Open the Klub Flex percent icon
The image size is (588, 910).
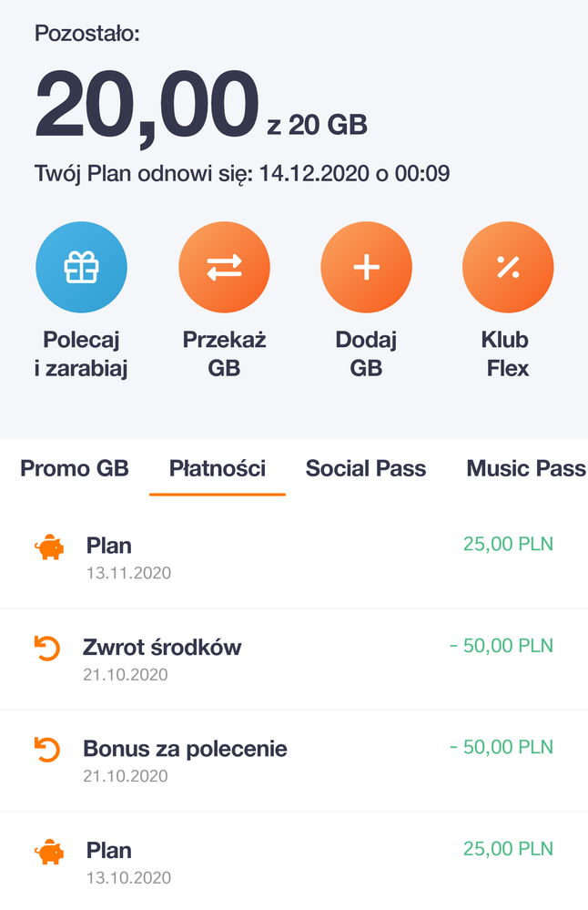pyautogui.click(x=508, y=267)
